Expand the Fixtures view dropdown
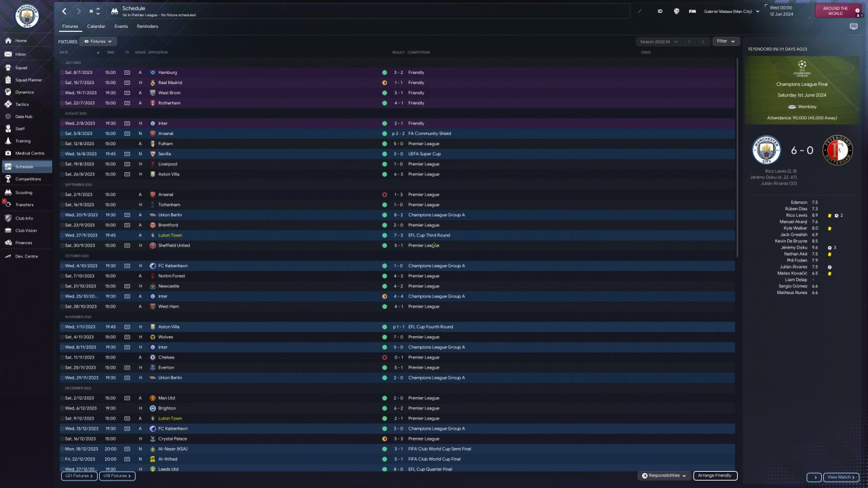868x488 pixels. point(98,41)
